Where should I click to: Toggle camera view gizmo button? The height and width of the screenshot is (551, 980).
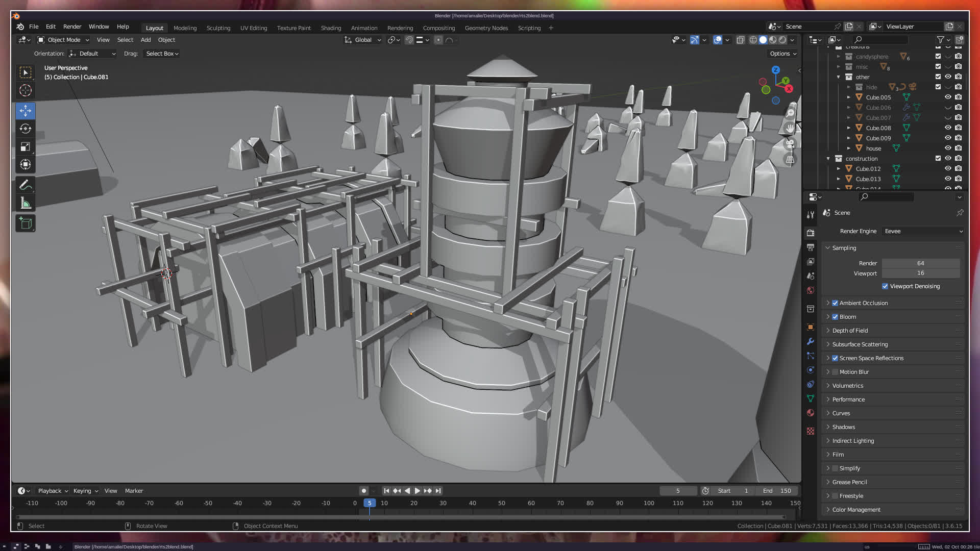point(790,144)
